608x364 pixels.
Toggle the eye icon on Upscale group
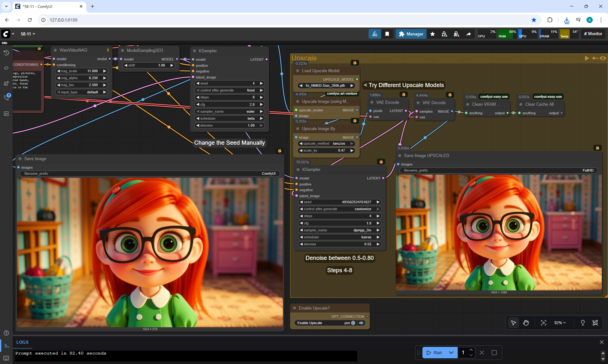click(x=603, y=58)
